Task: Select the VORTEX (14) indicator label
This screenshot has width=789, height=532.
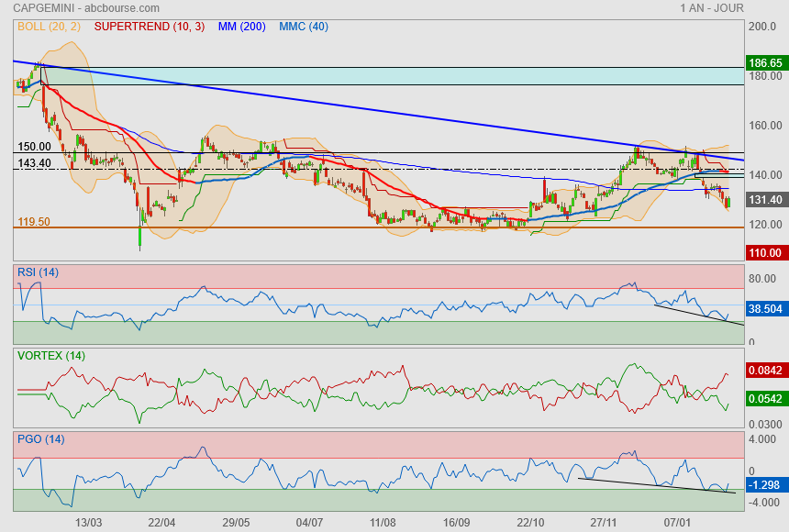Action: [50, 355]
